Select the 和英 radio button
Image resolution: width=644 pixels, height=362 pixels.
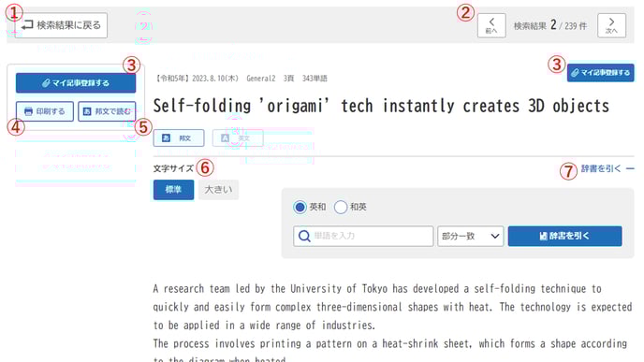click(341, 207)
